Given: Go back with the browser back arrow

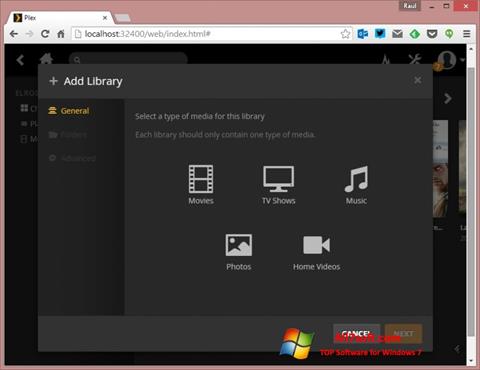Looking at the screenshot, I should coord(14,34).
